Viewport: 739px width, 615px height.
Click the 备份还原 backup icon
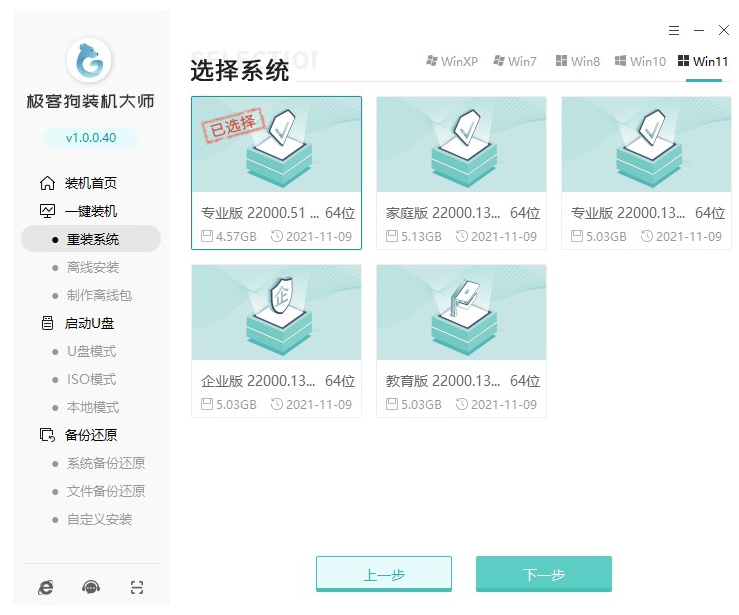pos(47,435)
